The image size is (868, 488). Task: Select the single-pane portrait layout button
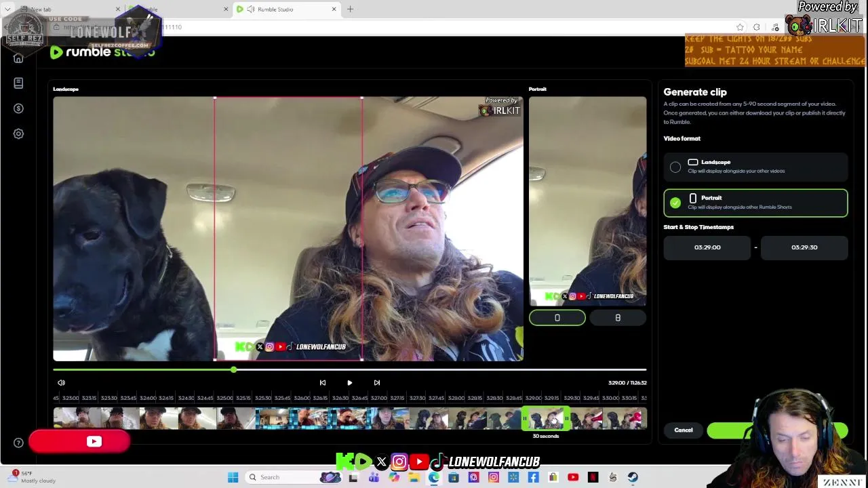(557, 317)
